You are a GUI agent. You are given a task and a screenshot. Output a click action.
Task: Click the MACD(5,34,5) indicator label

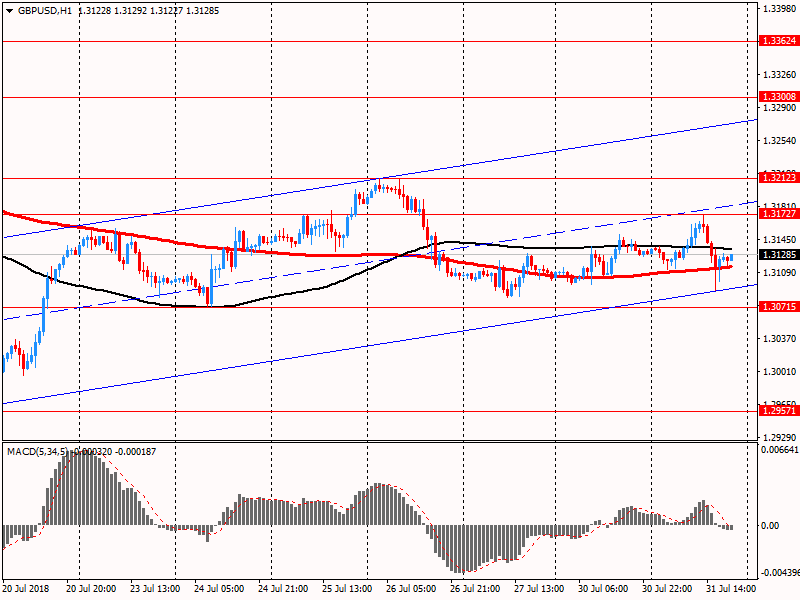click(38, 452)
